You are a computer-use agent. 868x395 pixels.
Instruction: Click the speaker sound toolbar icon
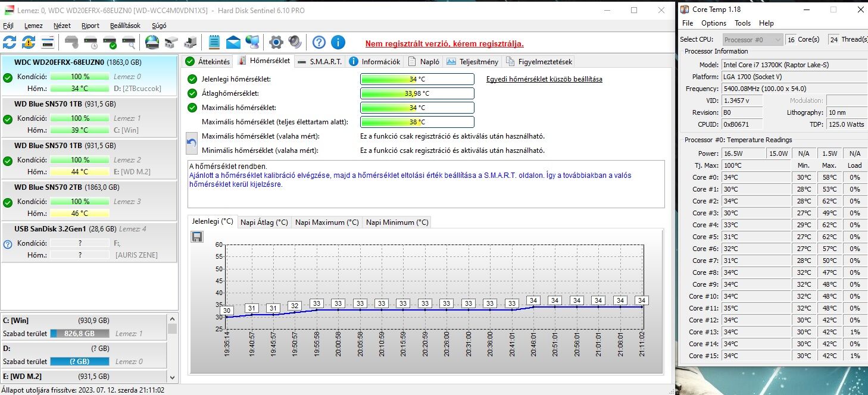coord(295,42)
